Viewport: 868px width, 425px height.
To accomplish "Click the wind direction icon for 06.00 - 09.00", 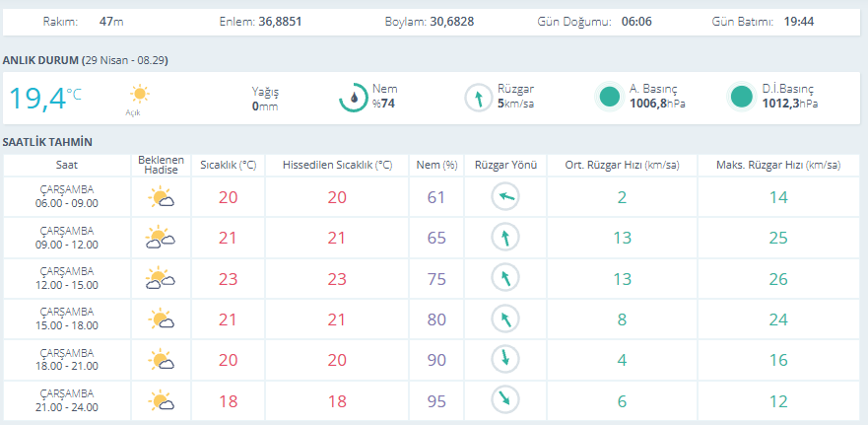I will pos(504,197).
